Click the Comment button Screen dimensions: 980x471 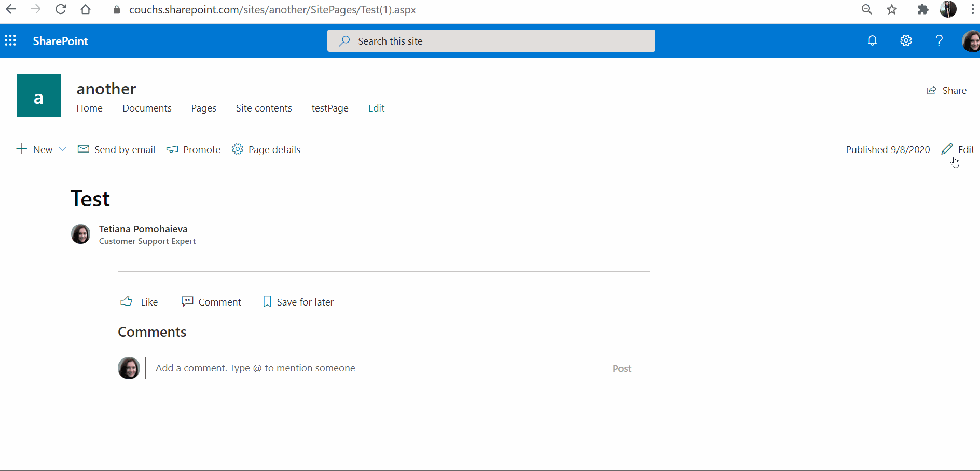point(211,302)
